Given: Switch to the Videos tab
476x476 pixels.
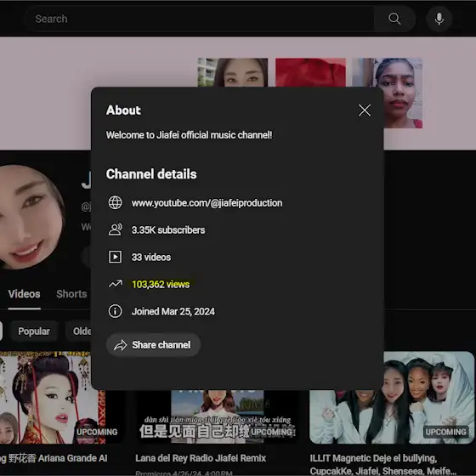Looking at the screenshot, I should pyautogui.click(x=25, y=294).
